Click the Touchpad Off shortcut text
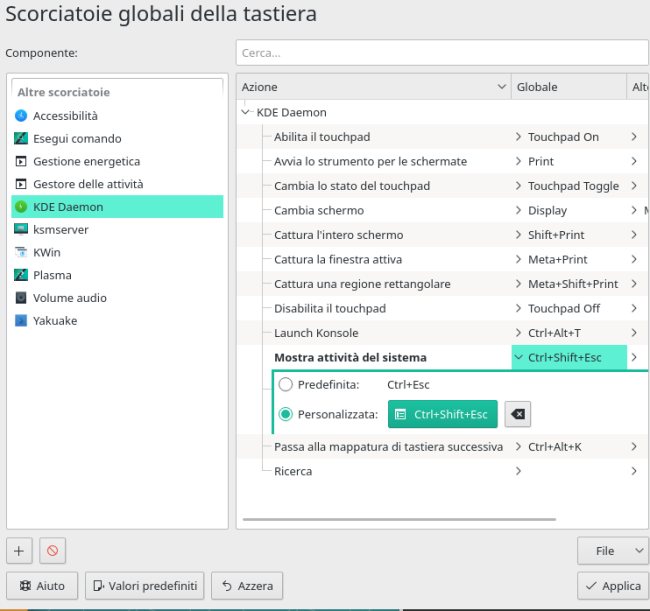The image size is (650, 611). (564, 308)
